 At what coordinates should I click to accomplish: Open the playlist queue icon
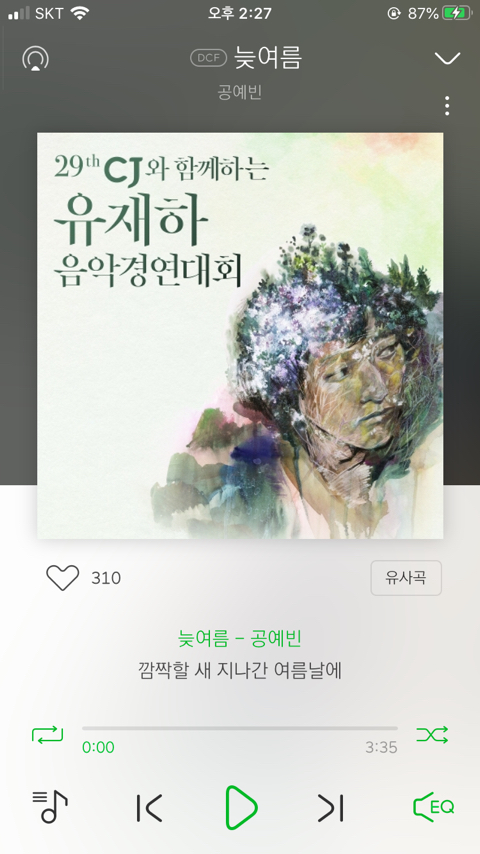pos(50,807)
